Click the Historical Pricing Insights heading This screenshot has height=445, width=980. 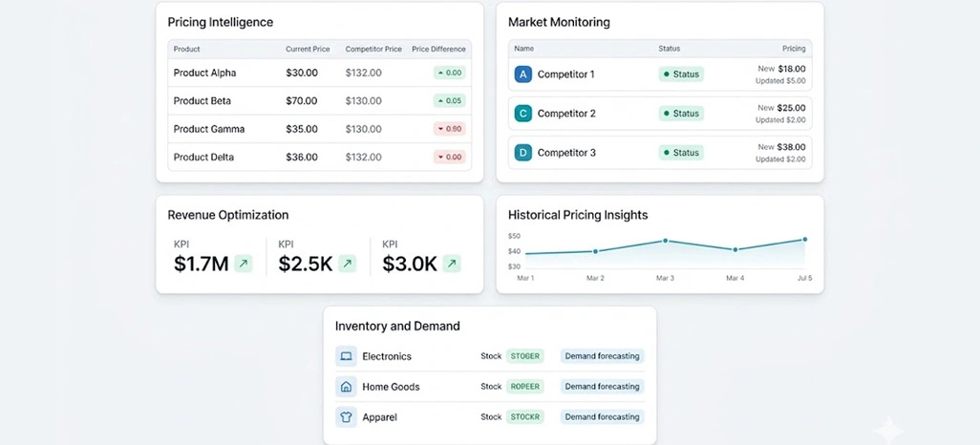[x=578, y=215]
